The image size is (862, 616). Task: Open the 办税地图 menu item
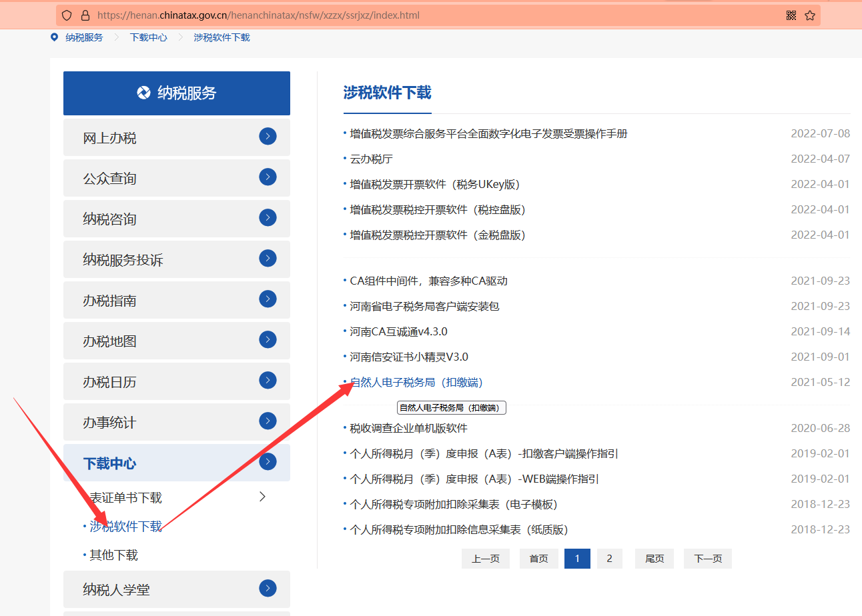click(177, 341)
